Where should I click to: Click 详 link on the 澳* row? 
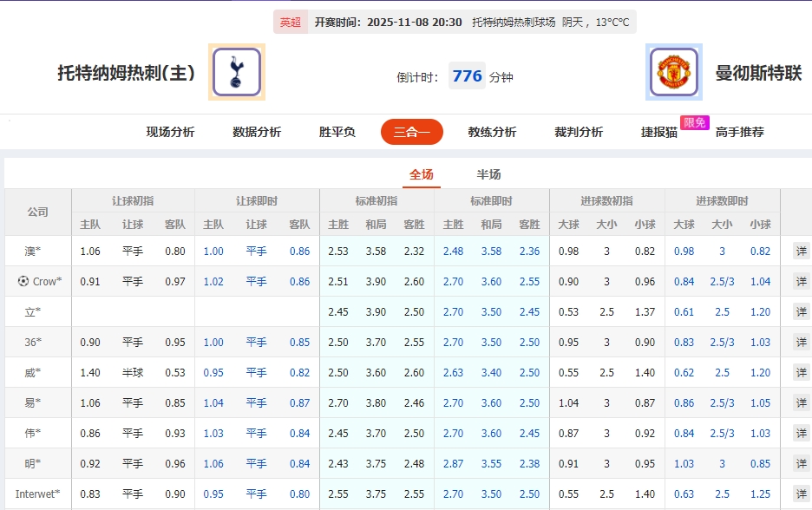pyautogui.click(x=799, y=250)
